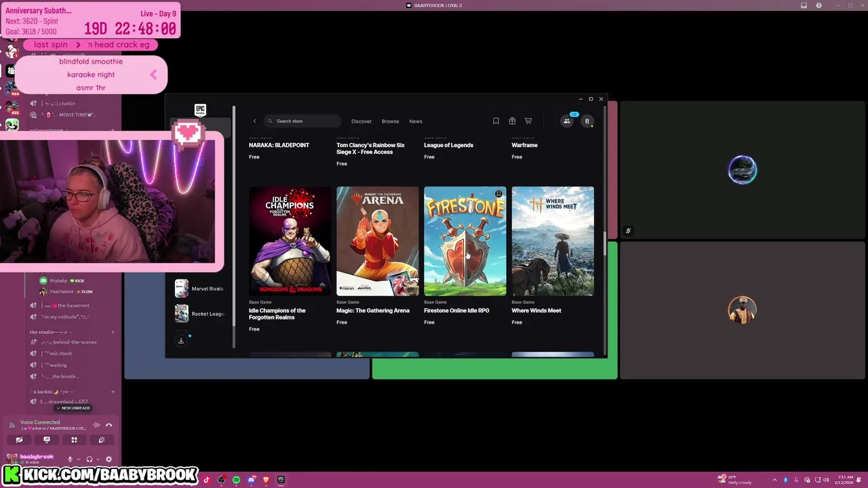Open Discord activities launcher button

[x=74, y=440]
